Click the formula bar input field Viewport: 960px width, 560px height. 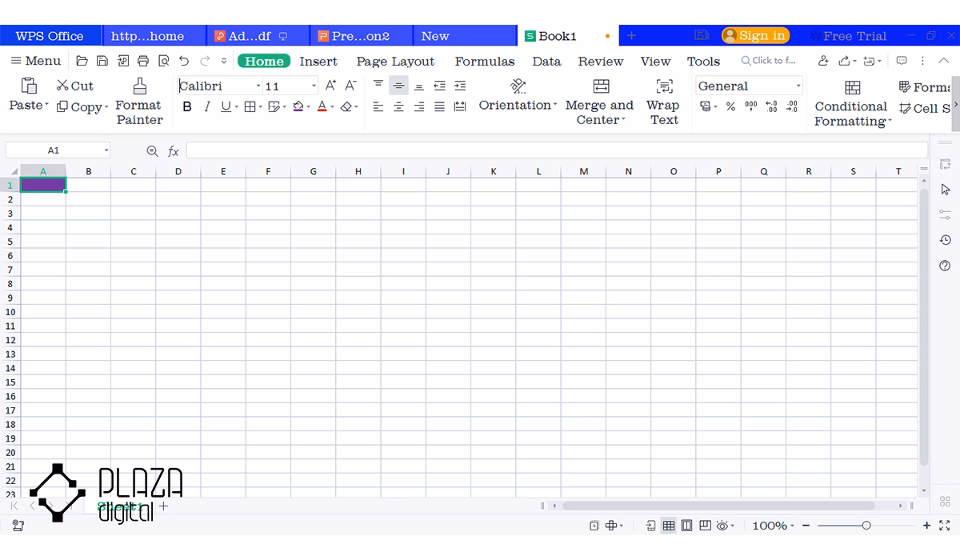click(557, 150)
